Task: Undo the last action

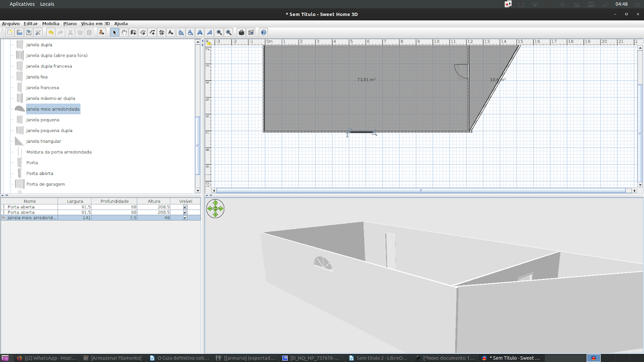Action: (51, 32)
